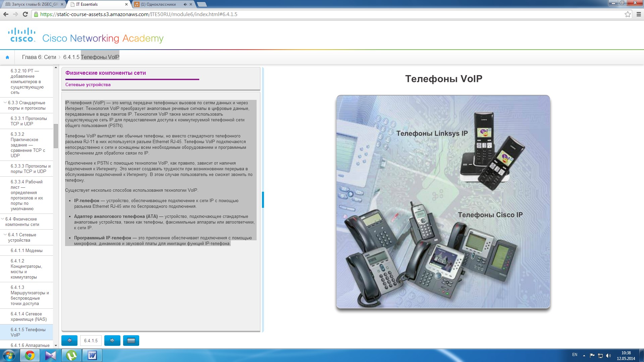Open the taskbar app beside Chrome
This screenshot has width=644, height=362.
[51, 355]
